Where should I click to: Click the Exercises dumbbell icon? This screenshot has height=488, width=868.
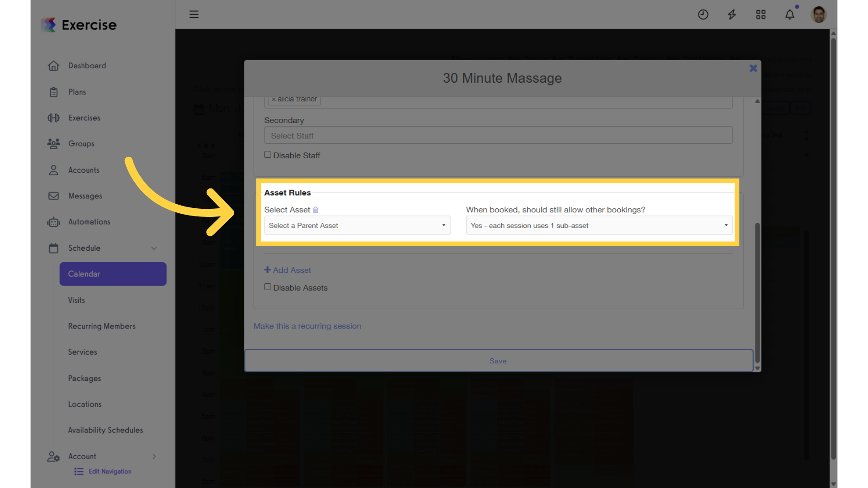[53, 118]
